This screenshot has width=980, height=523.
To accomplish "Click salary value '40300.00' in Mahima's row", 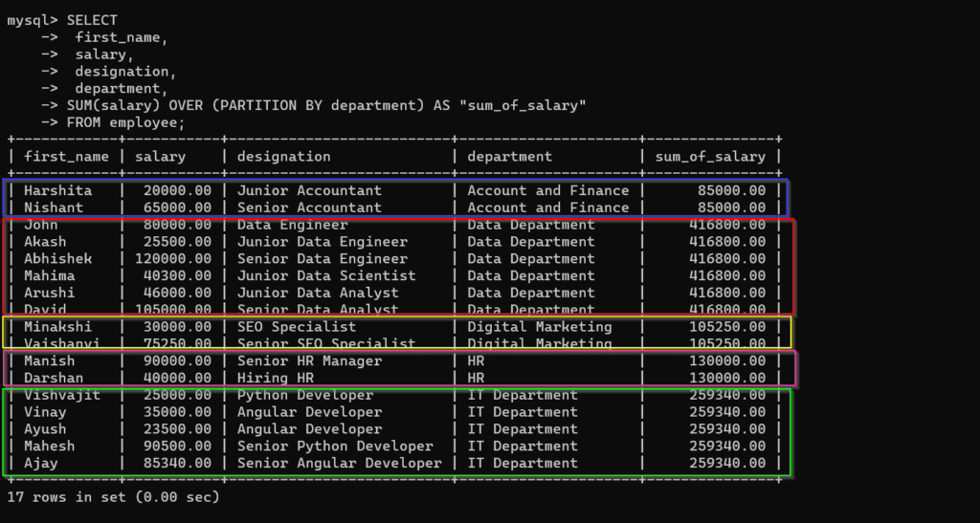I will [x=177, y=275].
